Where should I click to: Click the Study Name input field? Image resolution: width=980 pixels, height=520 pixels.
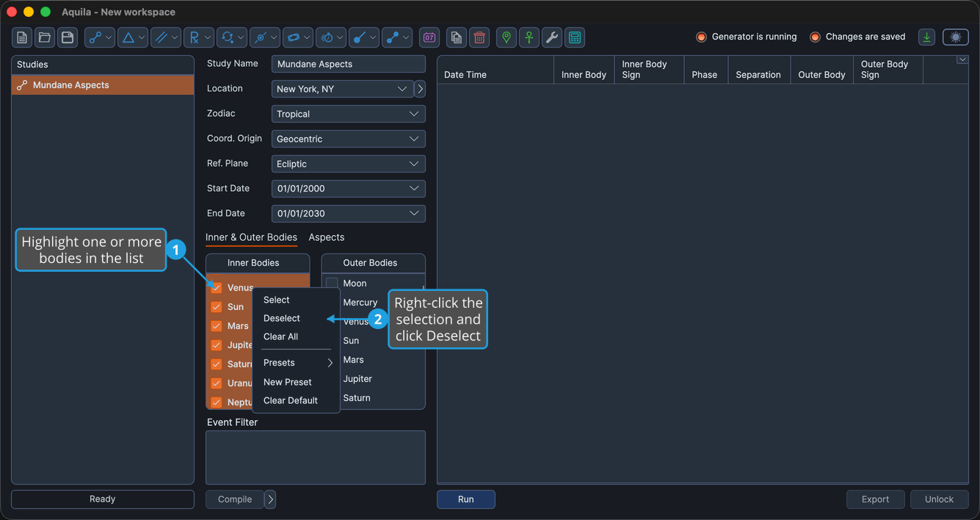click(x=349, y=64)
